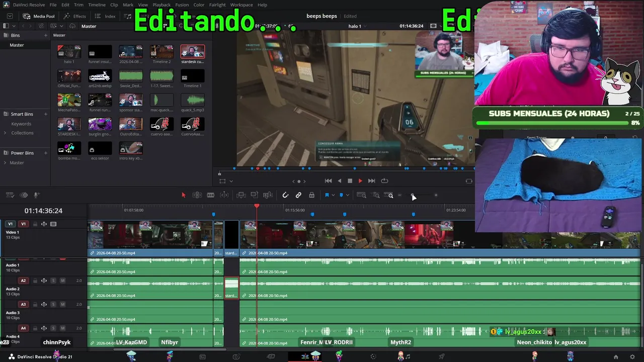Click the Replace Clip edit icon
Viewport: 644px width, 362px height.
tap(268, 195)
